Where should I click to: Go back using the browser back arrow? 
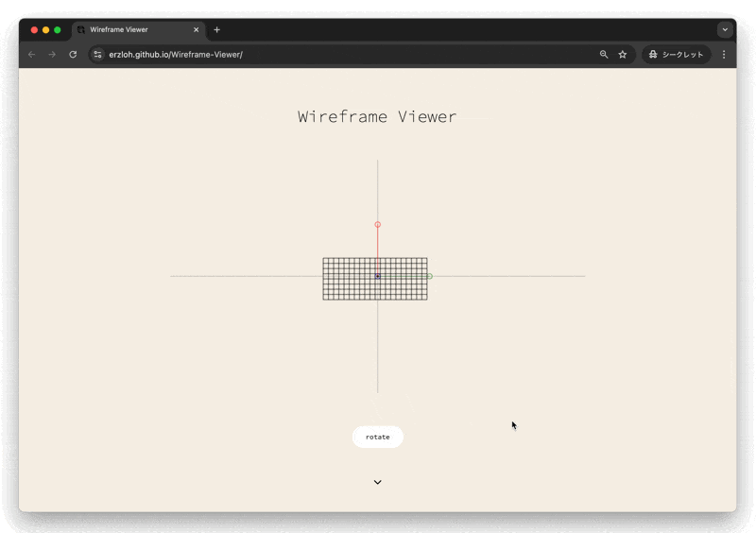tap(31, 55)
